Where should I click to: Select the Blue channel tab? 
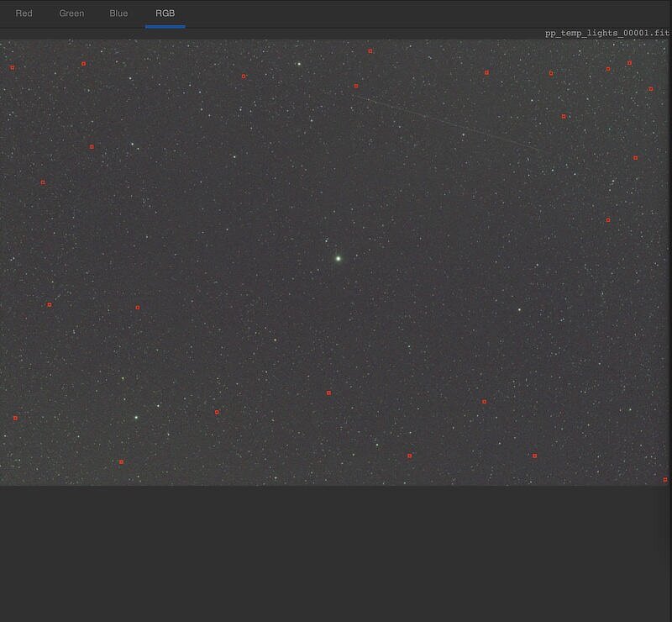point(118,13)
